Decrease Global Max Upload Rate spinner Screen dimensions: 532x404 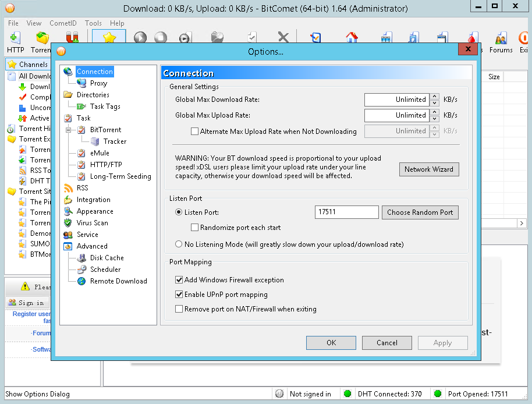coord(435,118)
